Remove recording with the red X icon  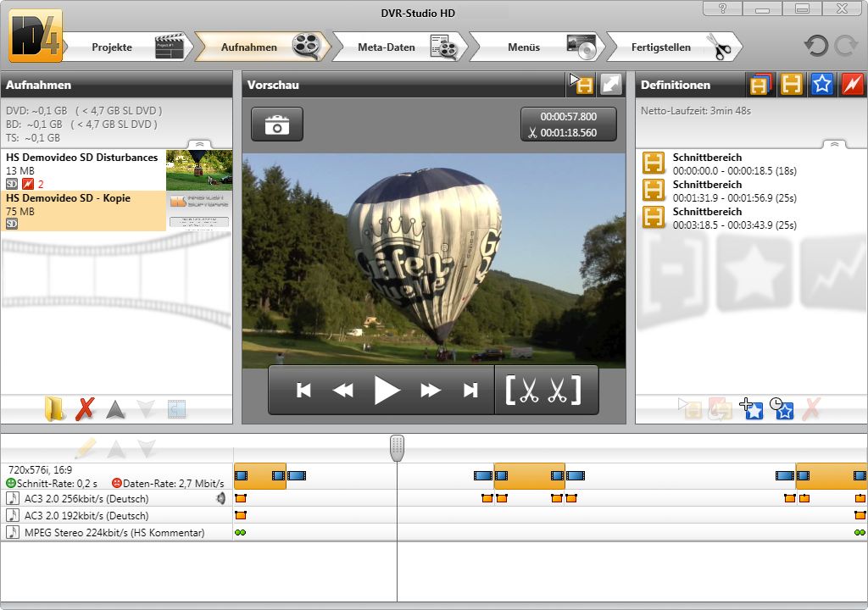coord(85,409)
